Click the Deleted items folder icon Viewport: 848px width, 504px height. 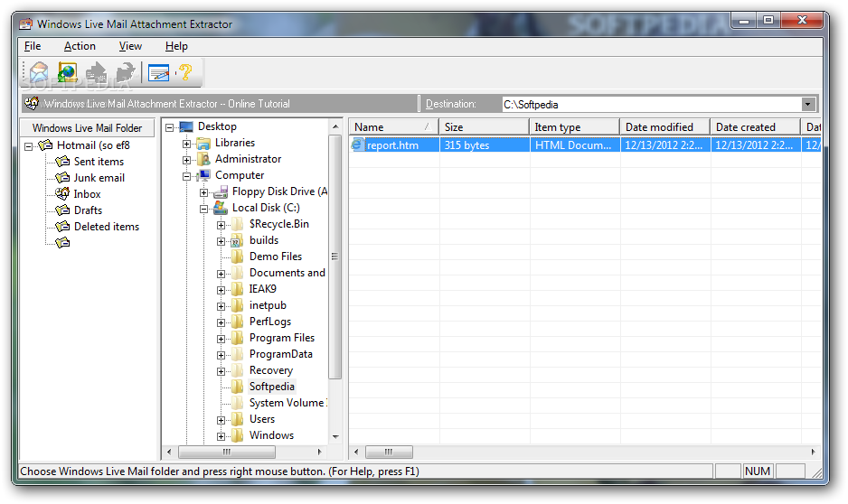[x=62, y=226]
